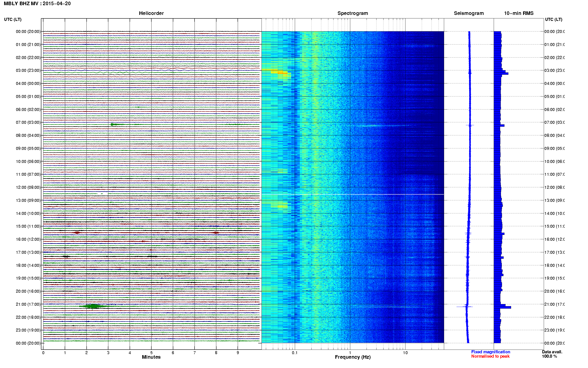Image resolution: width=588 pixels, height=368 pixels.
Task: Click the red "Normalised to peak" legend text
Action: 490,356
